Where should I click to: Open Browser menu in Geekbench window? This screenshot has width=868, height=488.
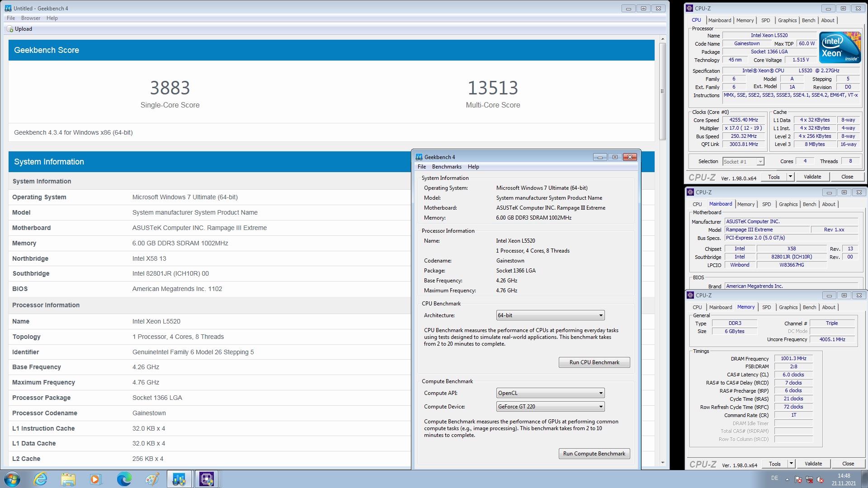[x=31, y=18]
